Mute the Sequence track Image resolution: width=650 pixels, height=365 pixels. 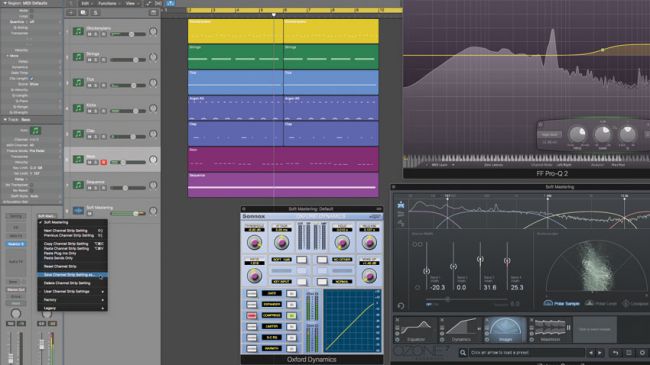point(90,188)
